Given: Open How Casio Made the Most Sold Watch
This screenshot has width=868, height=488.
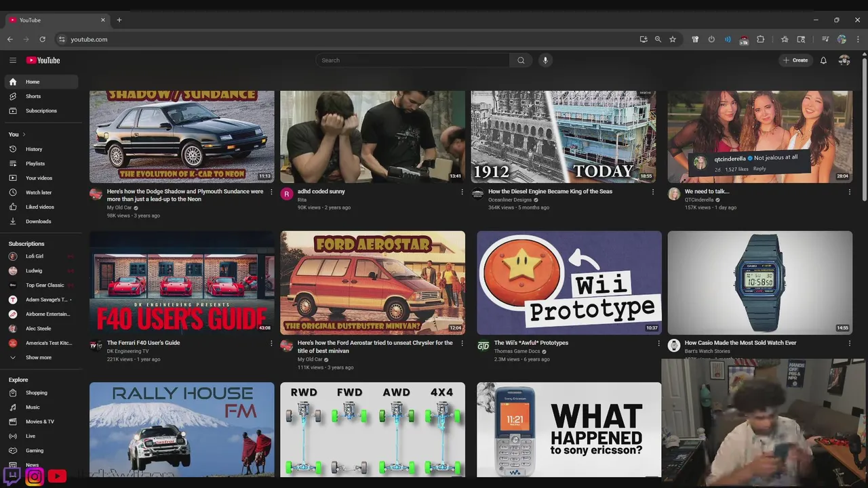Looking at the screenshot, I should 741,343.
